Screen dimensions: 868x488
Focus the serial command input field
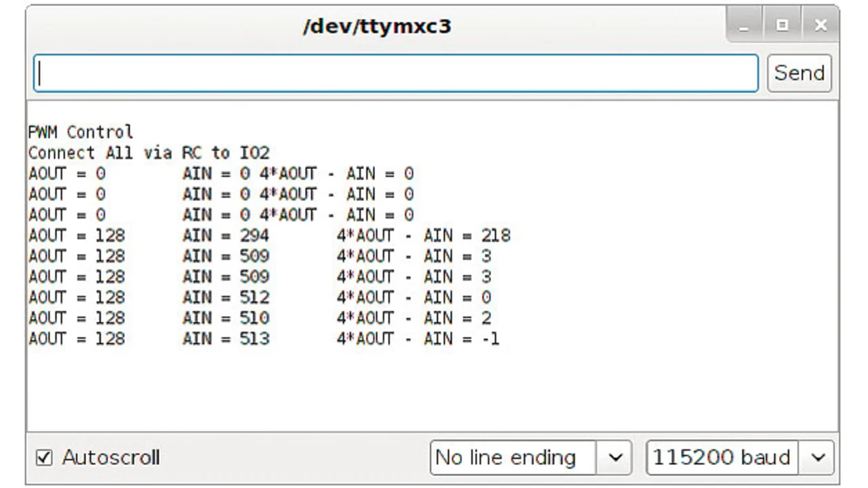coord(395,73)
